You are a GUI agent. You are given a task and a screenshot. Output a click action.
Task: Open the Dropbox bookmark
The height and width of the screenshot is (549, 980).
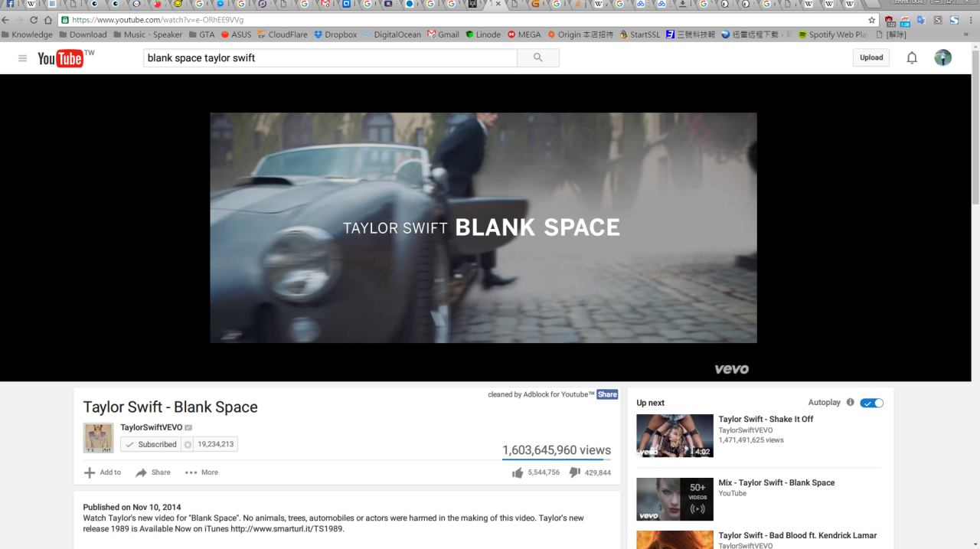click(x=335, y=34)
